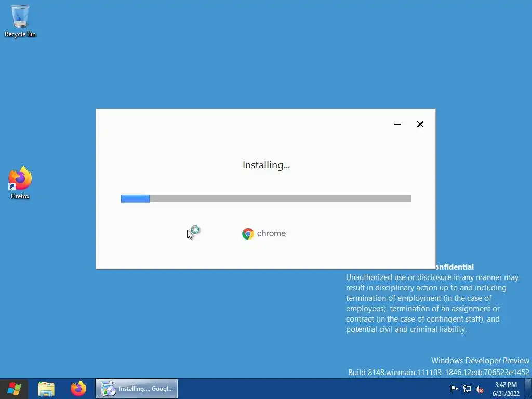This screenshot has height=399, width=532.
Task: Open the Recycle Bin desktop icon
Action: click(x=20, y=21)
